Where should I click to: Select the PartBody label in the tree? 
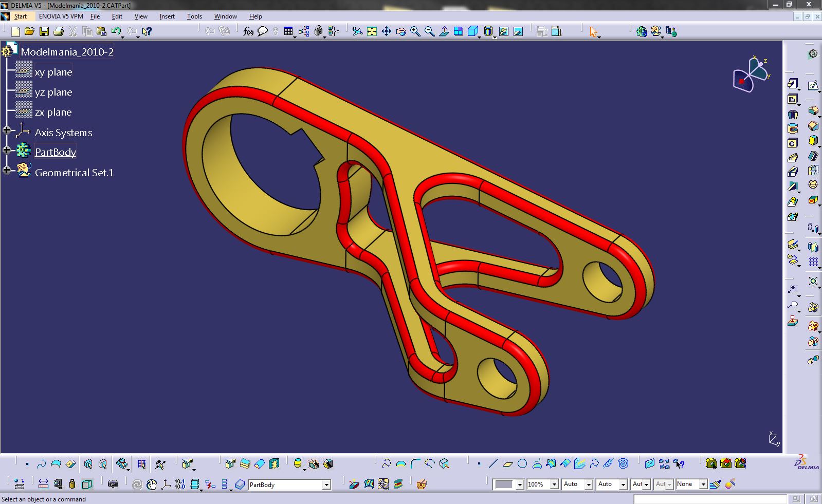56,152
